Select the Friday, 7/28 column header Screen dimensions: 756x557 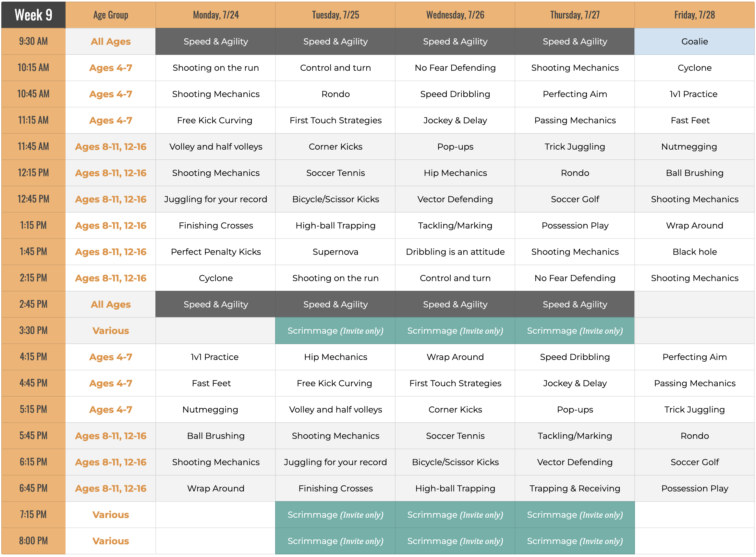click(694, 15)
